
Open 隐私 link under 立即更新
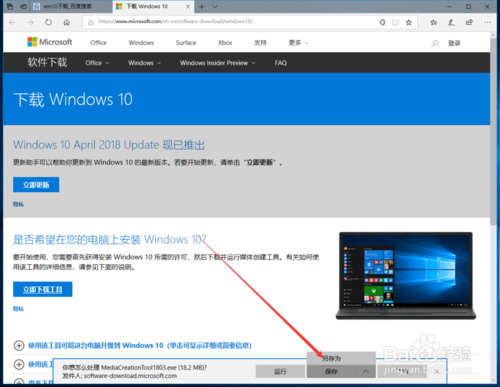click(x=18, y=204)
